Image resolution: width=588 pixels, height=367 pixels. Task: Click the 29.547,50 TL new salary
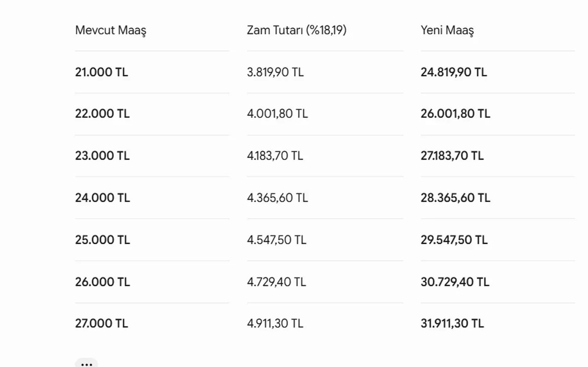(x=454, y=240)
